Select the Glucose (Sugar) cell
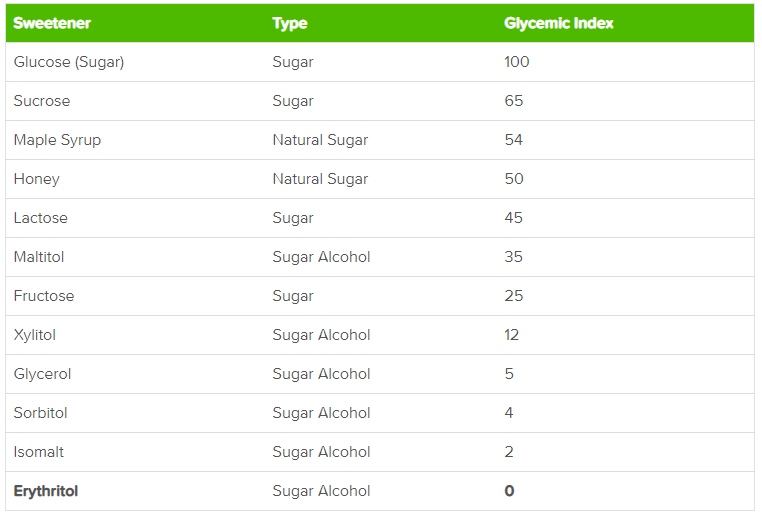This screenshot has width=762, height=517. (x=69, y=62)
